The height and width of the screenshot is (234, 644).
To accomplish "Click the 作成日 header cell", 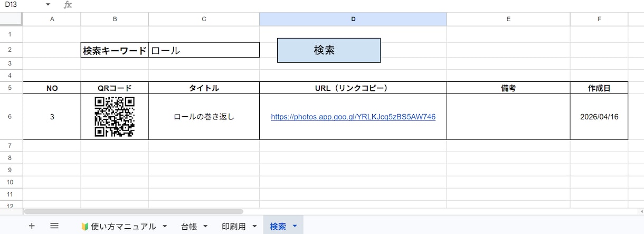I will 599,88.
